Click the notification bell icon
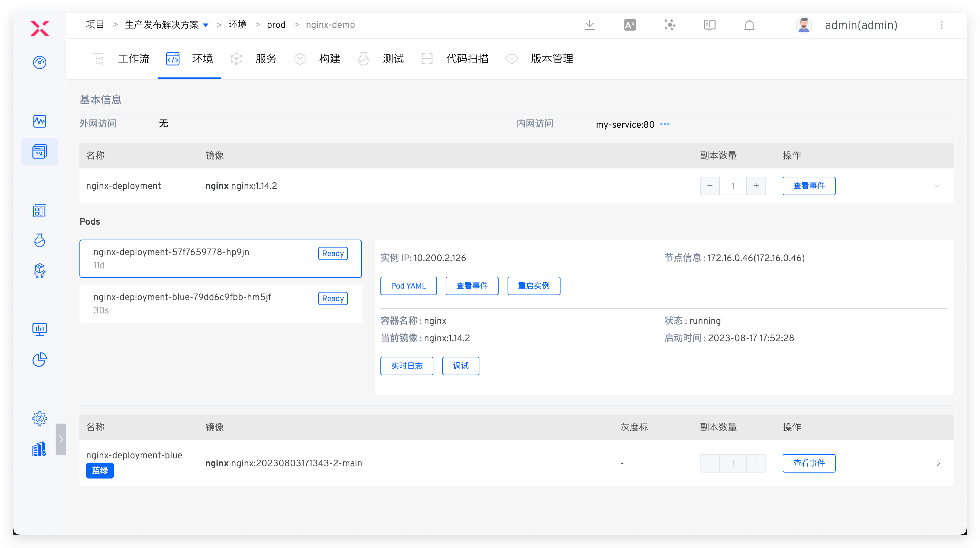This screenshot has width=980, height=548. (x=749, y=25)
